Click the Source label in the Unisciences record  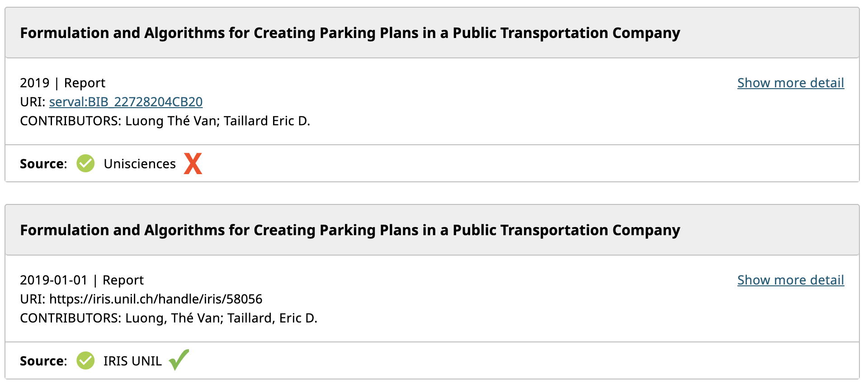[x=43, y=164]
